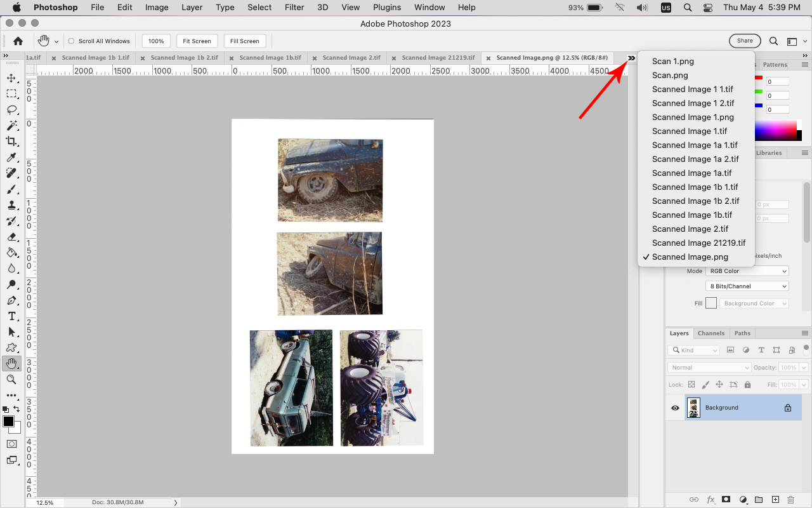Open the Bits/Channel dropdown

click(x=747, y=286)
